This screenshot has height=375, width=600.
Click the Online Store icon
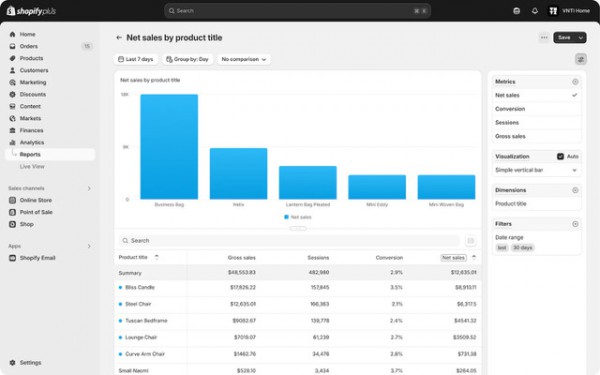pyautogui.click(x=12, y=200)
